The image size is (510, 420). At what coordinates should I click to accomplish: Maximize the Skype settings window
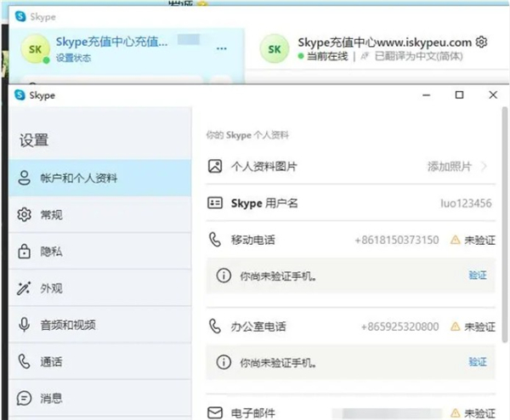pyautogui.click(x=459, y=95)
